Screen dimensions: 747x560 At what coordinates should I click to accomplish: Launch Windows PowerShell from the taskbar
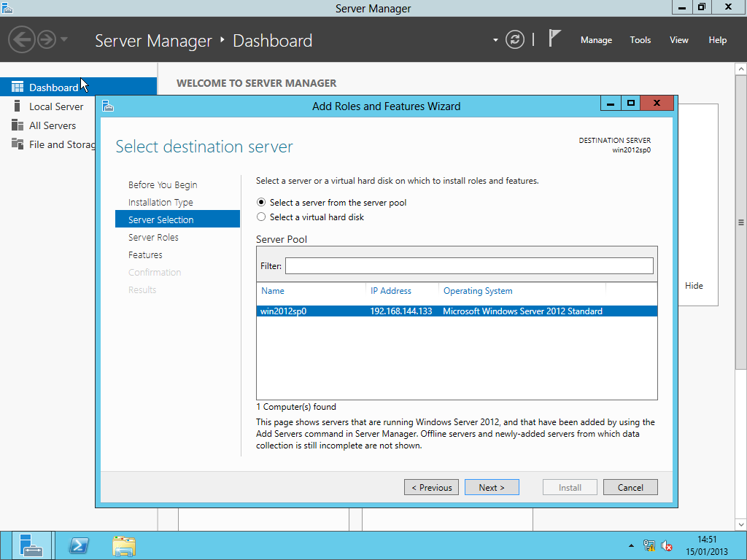[79, 545]
